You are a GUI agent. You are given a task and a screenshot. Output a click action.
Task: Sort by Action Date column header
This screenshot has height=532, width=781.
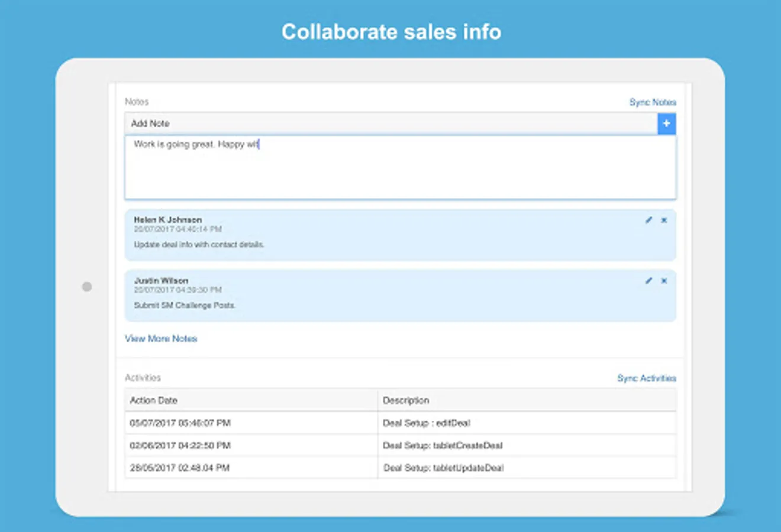[x=154, y=401]
